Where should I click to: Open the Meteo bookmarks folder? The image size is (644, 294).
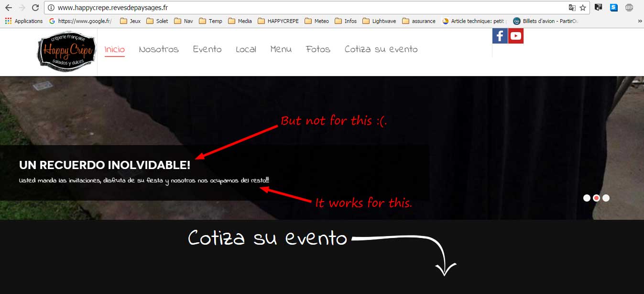coord(317,21)
